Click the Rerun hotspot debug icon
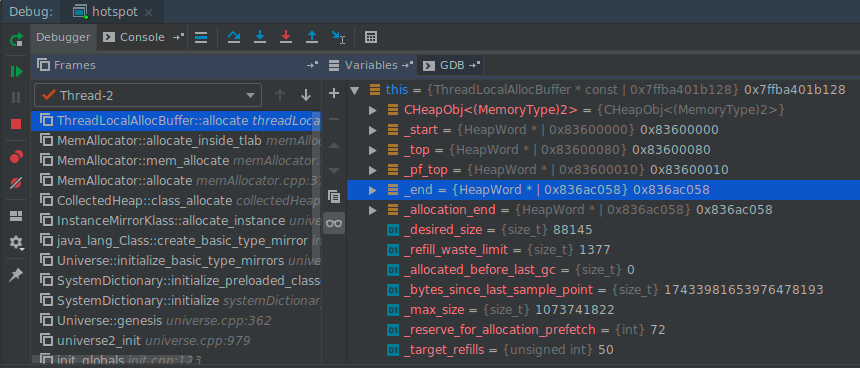 (x=16, y=39)
